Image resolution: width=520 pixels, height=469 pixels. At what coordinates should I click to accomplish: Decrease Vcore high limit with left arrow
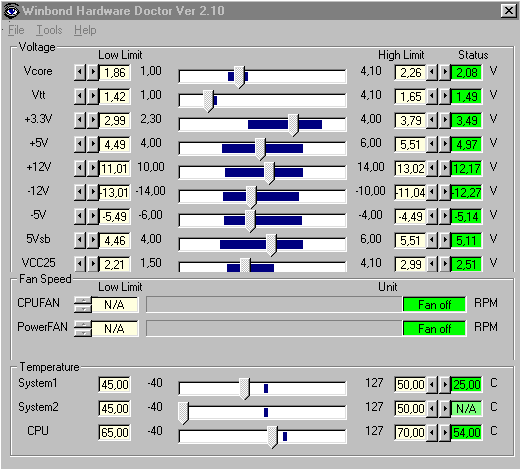(x=432, y=72)
